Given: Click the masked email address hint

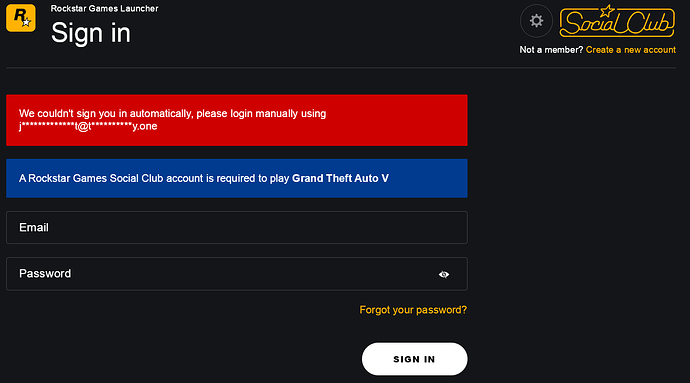Looking at the screenshot, I should click(88, 126).
